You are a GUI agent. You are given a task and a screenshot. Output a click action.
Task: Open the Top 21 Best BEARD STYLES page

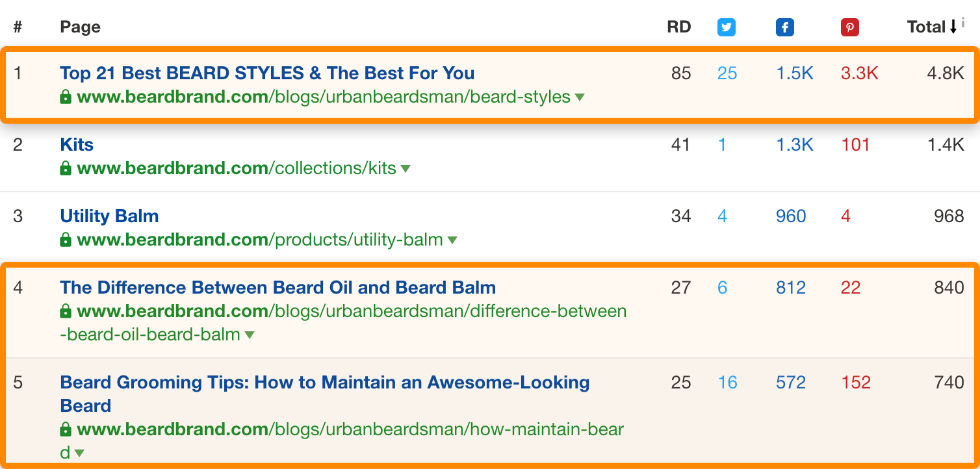point(266,73)
